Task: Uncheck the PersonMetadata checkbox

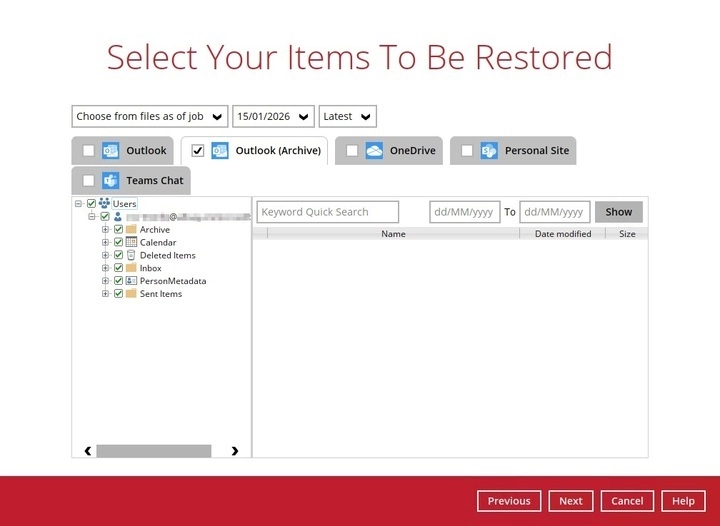Action: point(118,280)
